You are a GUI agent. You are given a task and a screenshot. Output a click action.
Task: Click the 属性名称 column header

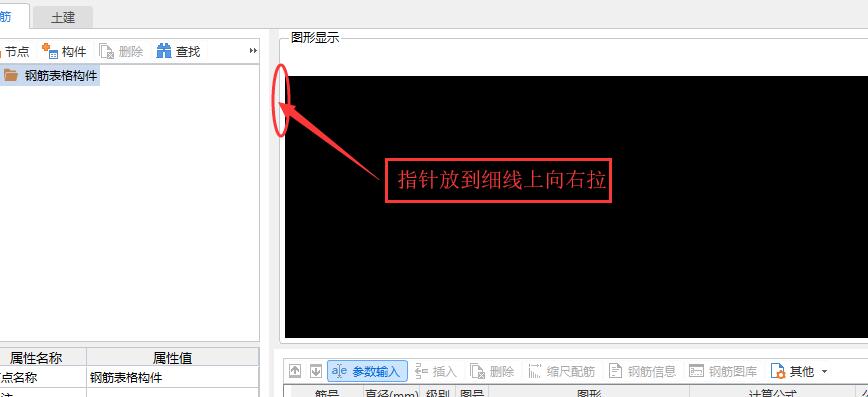tap(36, 358)
